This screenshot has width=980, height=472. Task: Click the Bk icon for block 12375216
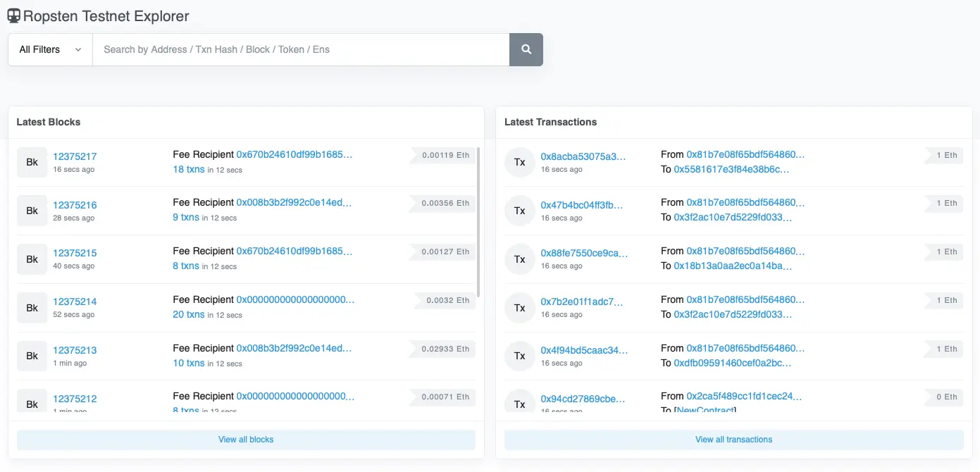click(32, 211)
